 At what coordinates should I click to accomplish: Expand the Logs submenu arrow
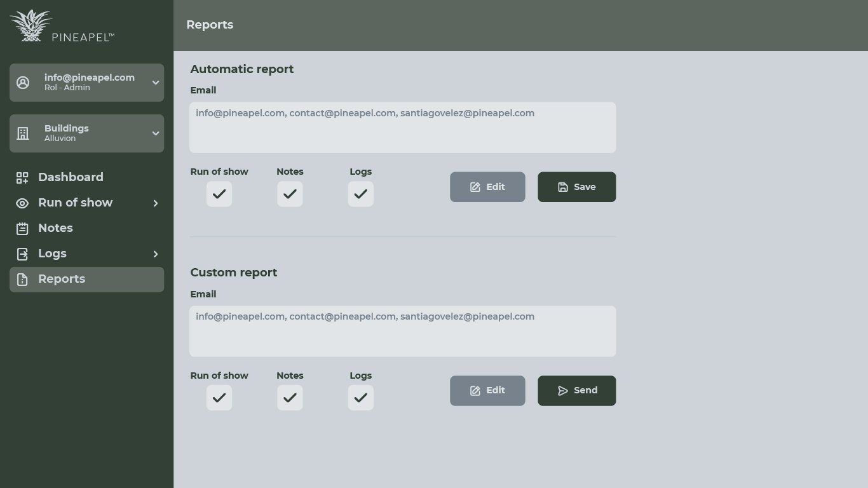click(x=156, y=254)
